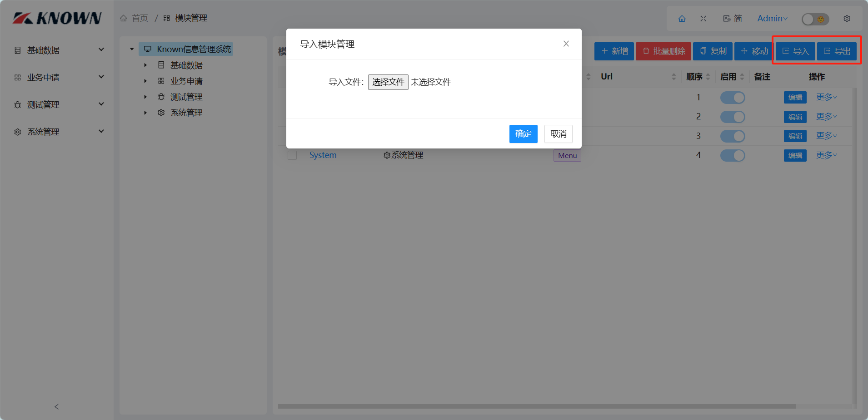Toggle the 启用 switch in row 1
Viewport: 868px width, 420px height.
tap(733, 98)
